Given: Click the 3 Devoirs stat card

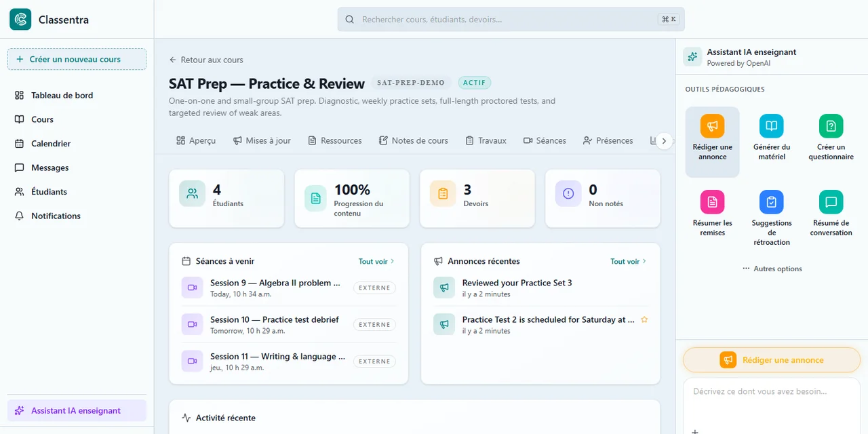Looking at the screenshot, I should (x=477, y=198).
